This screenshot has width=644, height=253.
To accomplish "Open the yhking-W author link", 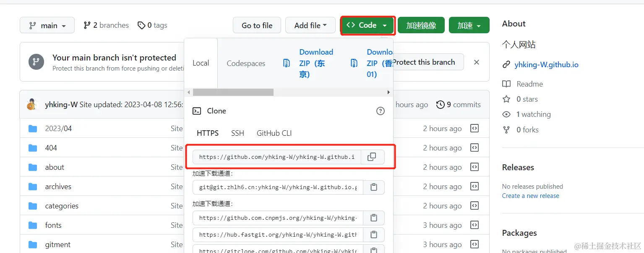I will (x=61, y=105).
